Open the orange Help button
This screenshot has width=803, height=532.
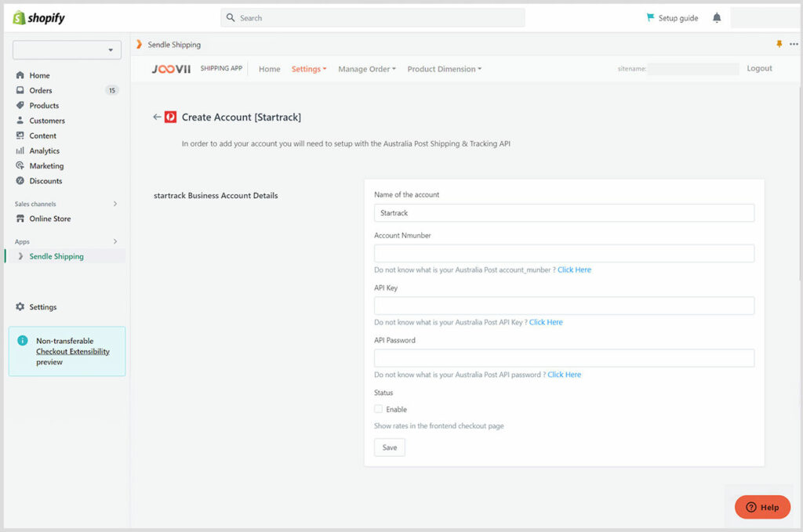click(x=762, y=507)
